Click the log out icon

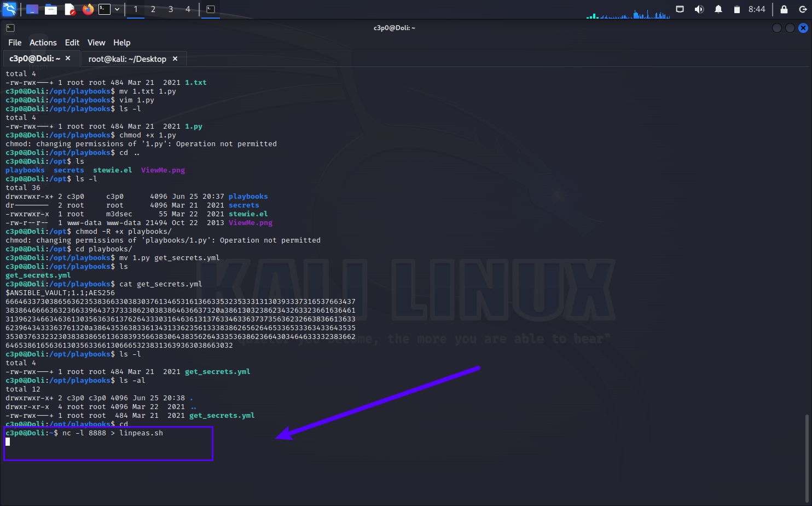point(803,9)
